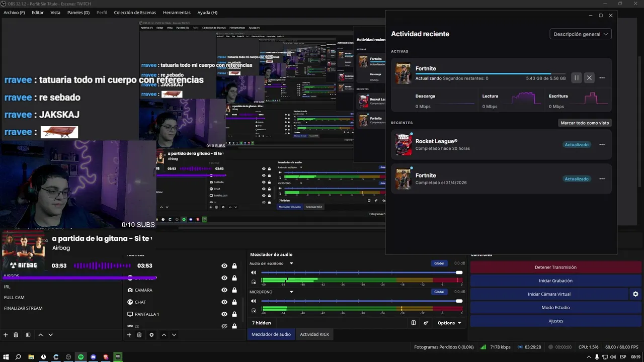Open the Editar menu
This screenshot has width=644, height=362.
[38, 13]
